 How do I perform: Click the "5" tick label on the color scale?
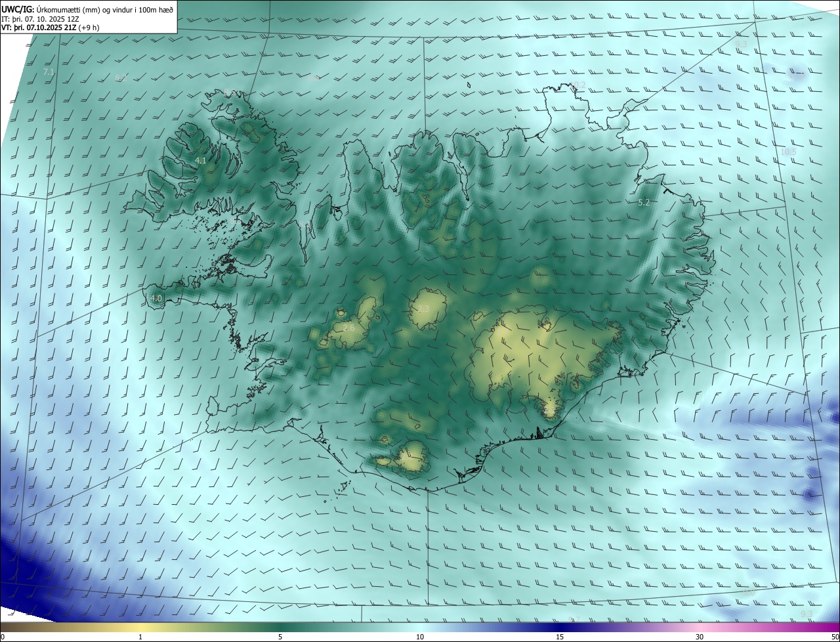tap(280, 637)
